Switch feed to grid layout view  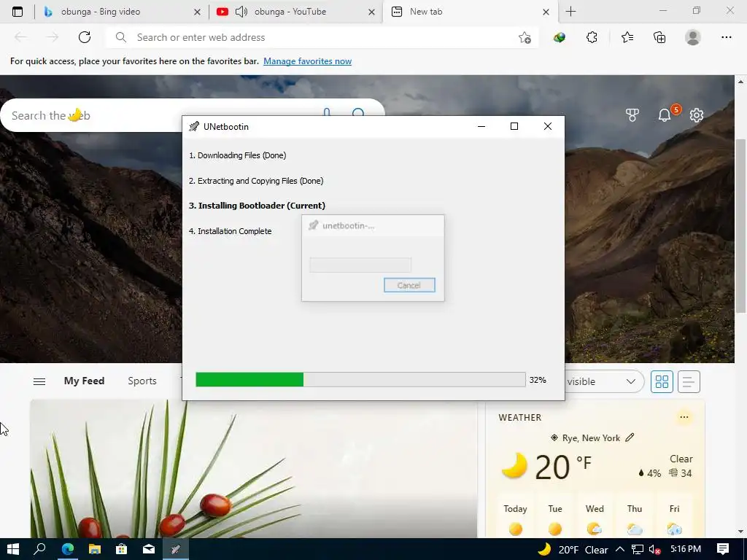[662, 381]
